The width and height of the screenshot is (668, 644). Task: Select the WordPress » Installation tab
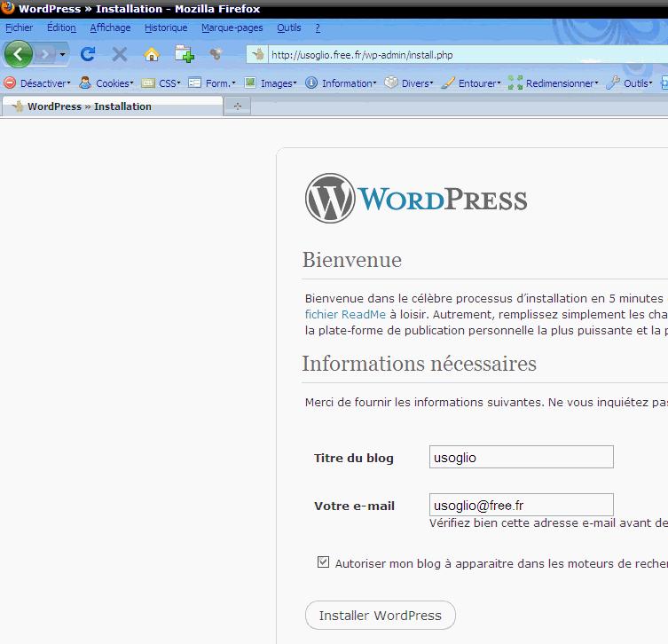113,106
